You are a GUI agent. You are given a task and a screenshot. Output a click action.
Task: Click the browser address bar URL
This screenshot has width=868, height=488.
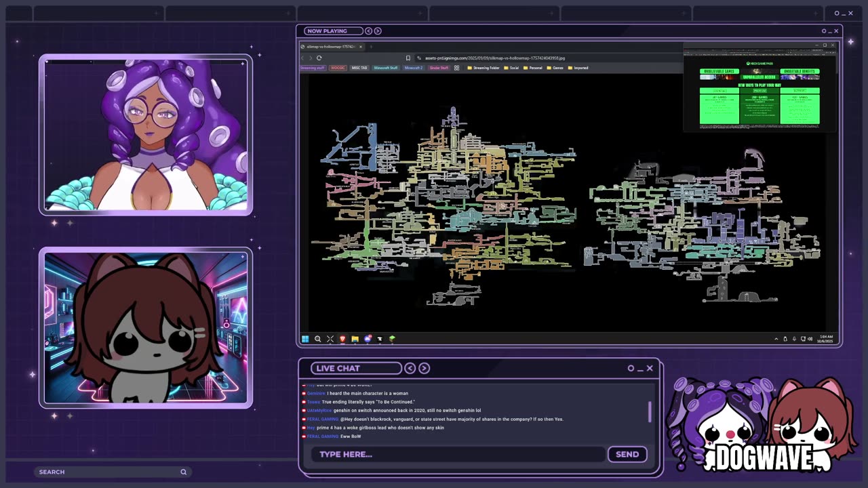pyautogui.click(x=495, y=58)
